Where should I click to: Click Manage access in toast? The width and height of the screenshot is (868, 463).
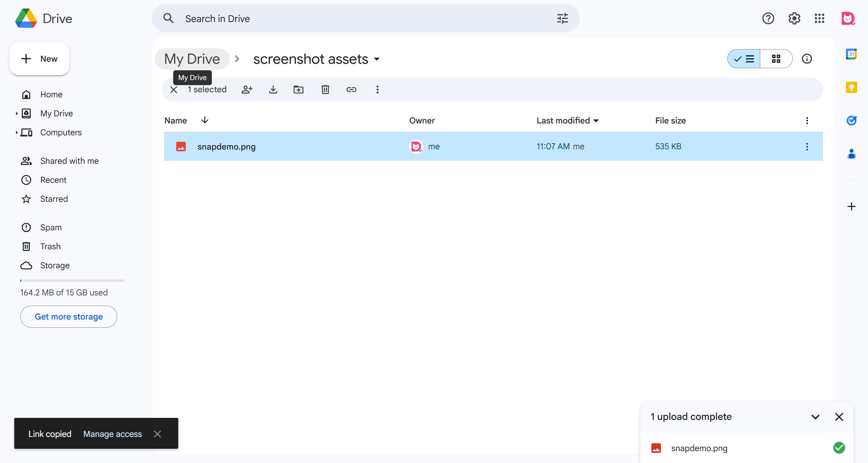pyautogui.click(x=113, y=434)
